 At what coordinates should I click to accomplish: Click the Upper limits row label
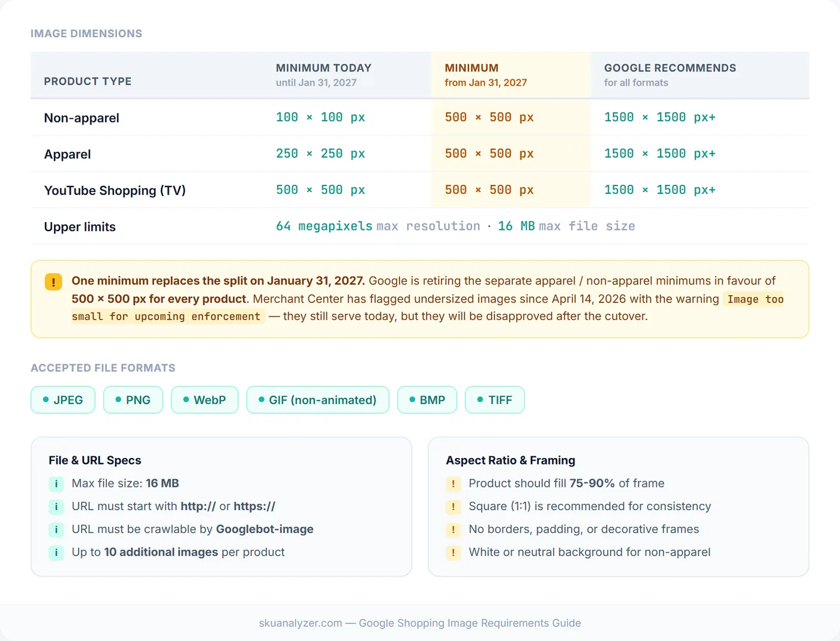coord(80,227)
